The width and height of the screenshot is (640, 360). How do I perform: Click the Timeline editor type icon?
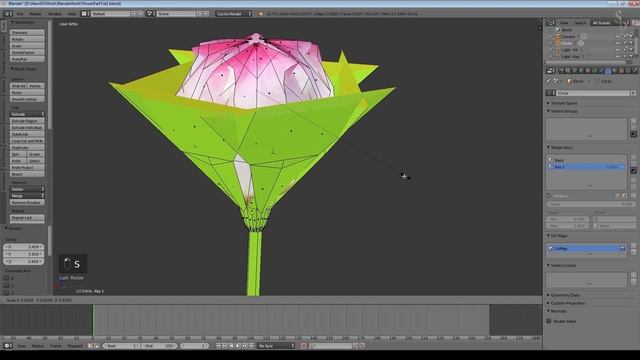coord(8,346)
